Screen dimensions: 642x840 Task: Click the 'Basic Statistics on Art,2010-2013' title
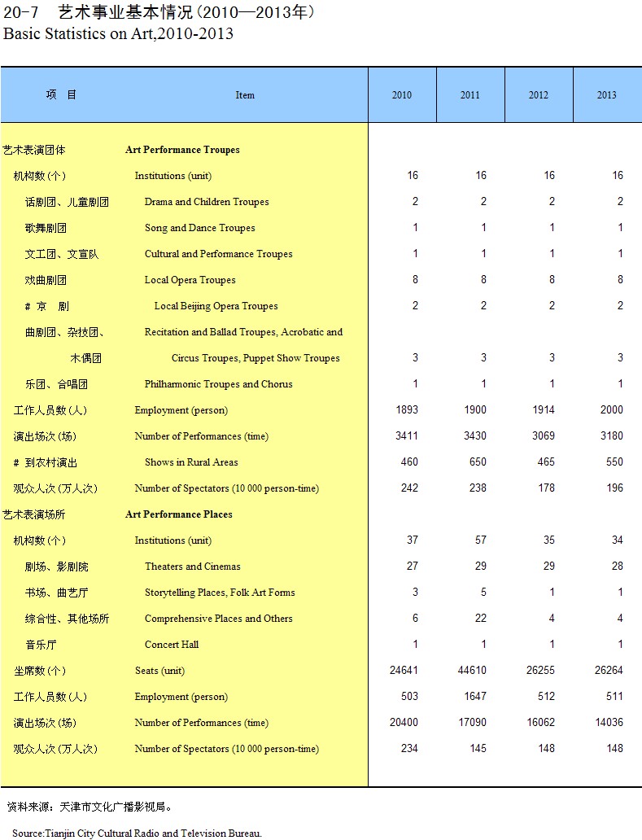[119, 34]
